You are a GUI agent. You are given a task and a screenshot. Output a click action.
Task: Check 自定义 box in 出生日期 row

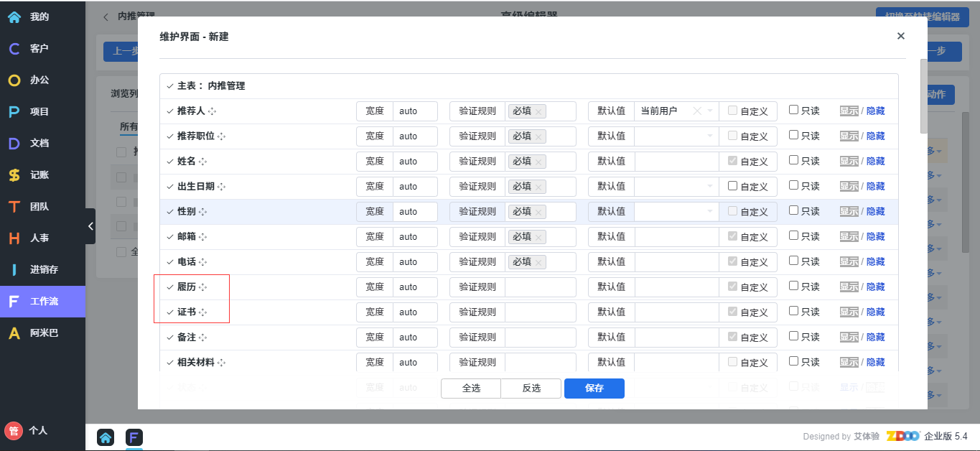point(732,186)
